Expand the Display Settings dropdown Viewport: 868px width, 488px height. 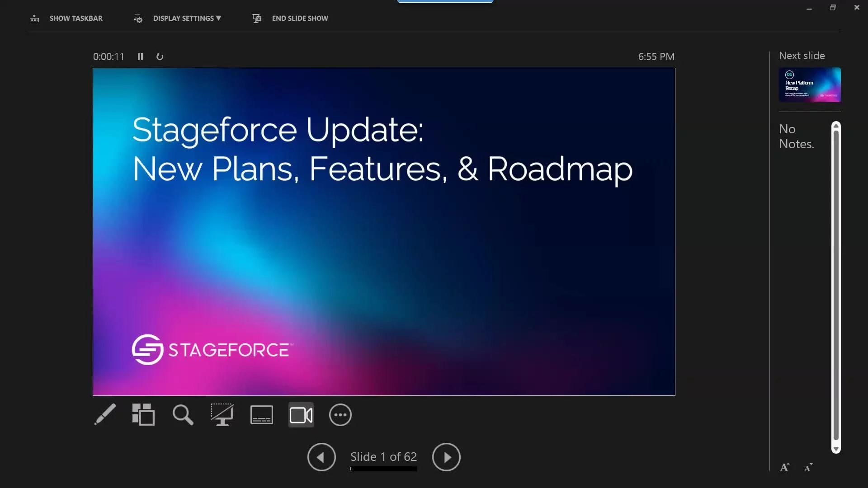(187, 18)
